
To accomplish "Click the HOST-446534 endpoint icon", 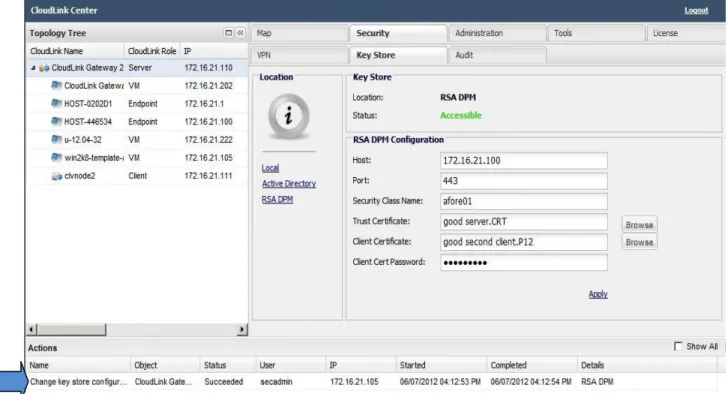I will click(x=57, y=122).
